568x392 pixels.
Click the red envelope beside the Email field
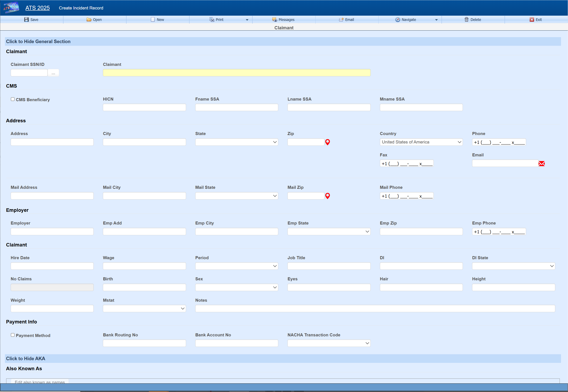click(542, 164)
